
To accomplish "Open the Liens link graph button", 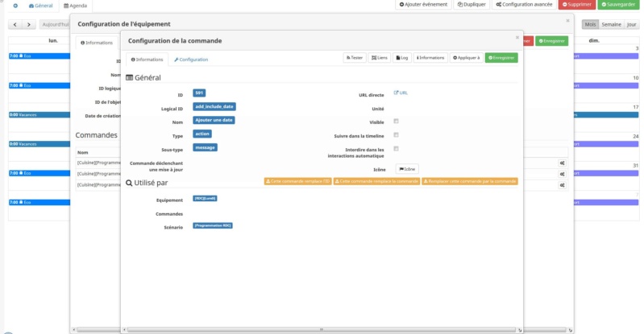I will click(380, 58).
